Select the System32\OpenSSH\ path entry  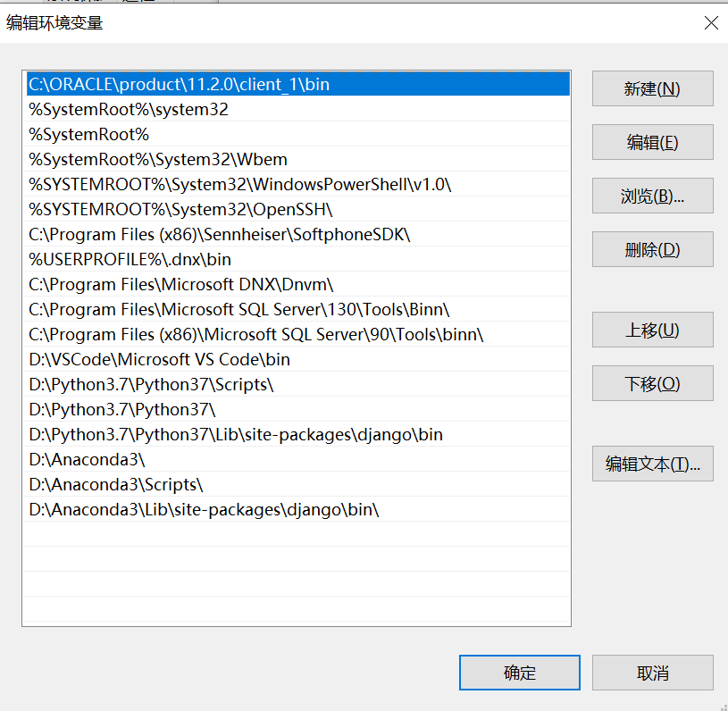click(x=298, y=209)
